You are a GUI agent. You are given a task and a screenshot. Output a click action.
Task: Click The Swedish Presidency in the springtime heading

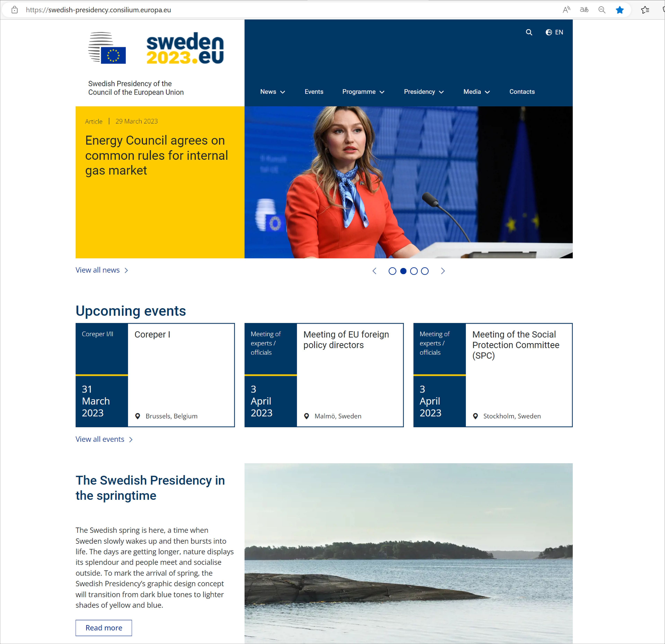point(150,488)
